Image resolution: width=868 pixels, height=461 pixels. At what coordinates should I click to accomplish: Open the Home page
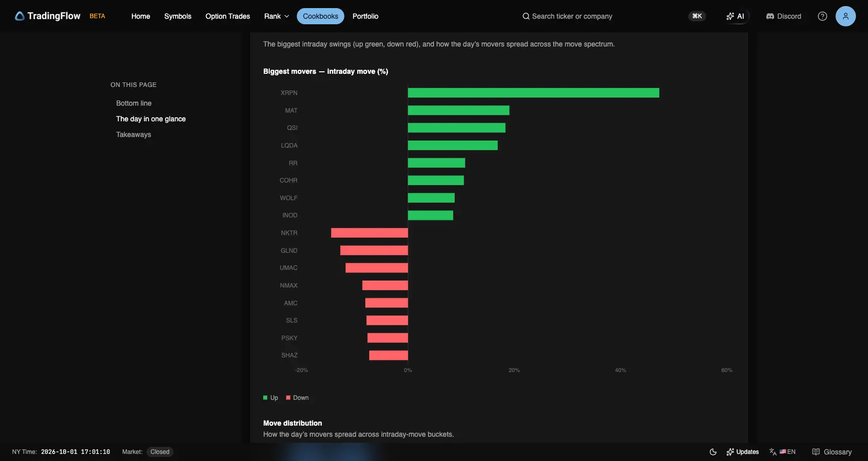(140, 16)
